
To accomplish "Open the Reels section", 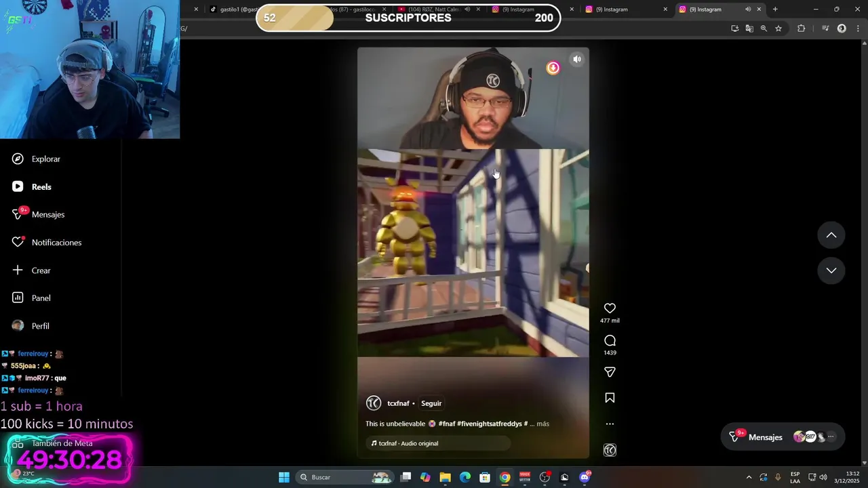I will [32, 186].
